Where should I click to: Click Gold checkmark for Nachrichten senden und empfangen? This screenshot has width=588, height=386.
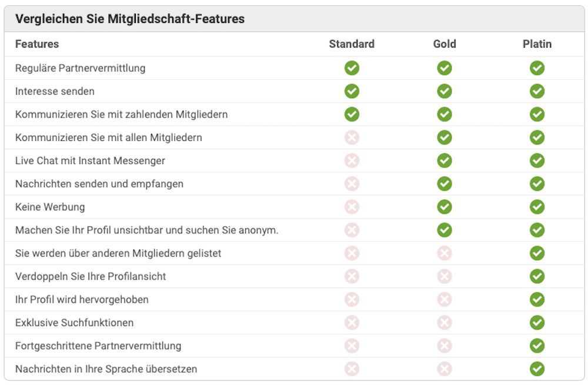click(445, 184)
